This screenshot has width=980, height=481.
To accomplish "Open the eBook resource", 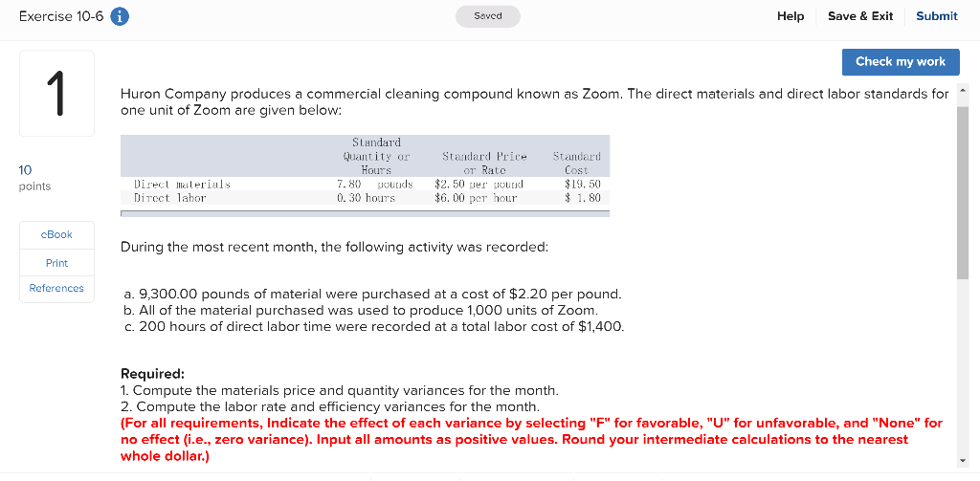I will click(56, 234).
